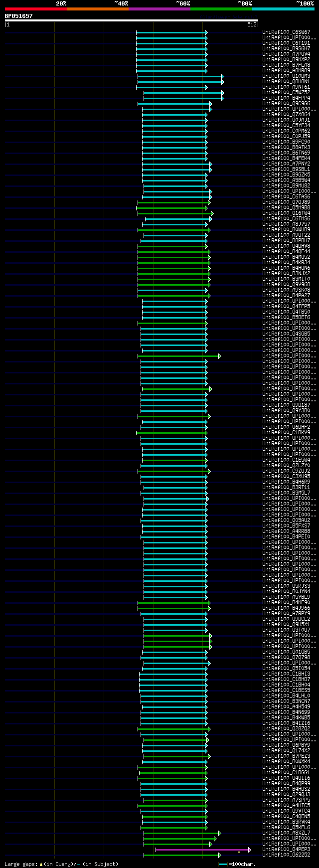Open hit UniRef100_C6SW67

click(x=286, y=32)
